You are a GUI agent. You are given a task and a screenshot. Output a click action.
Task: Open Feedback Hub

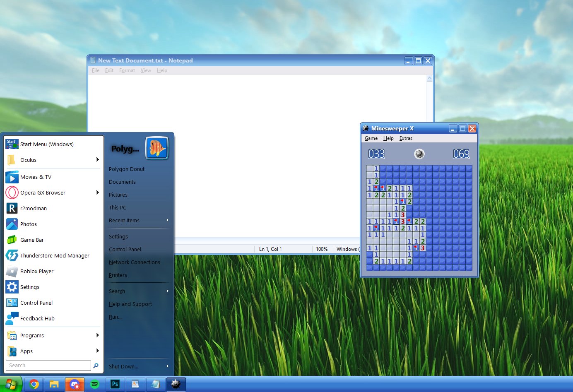click(x=53, y=319)
